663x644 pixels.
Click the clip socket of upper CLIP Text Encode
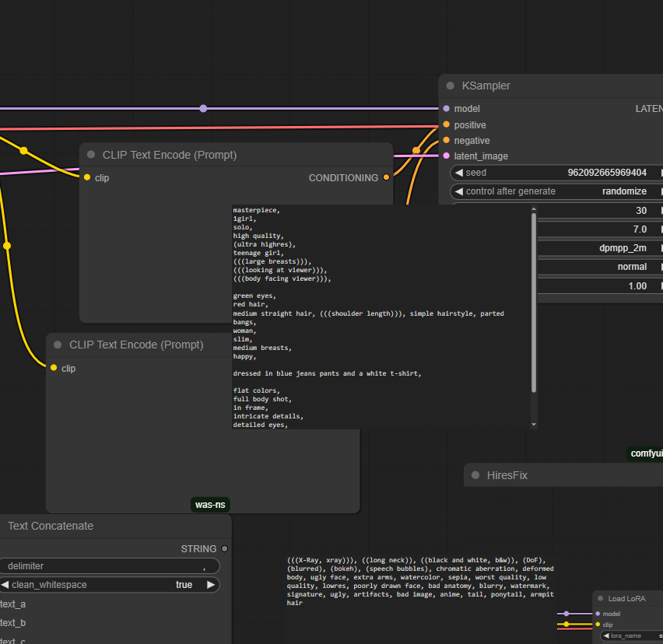[87, 177]
